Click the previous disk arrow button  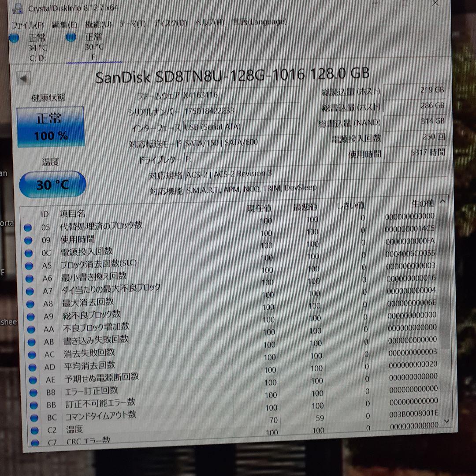[23, 78]
